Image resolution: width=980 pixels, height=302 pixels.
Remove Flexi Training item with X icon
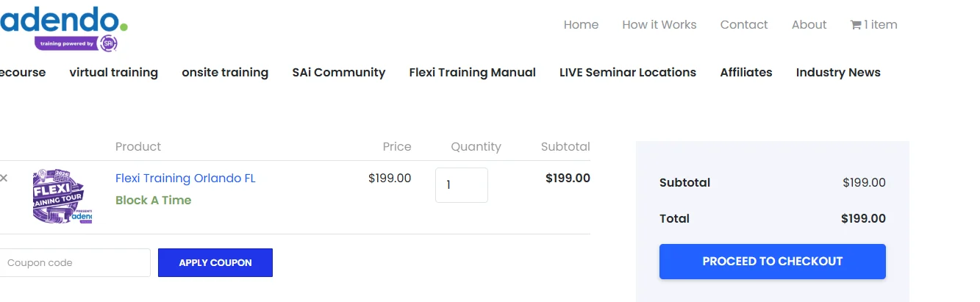point(4,178)
